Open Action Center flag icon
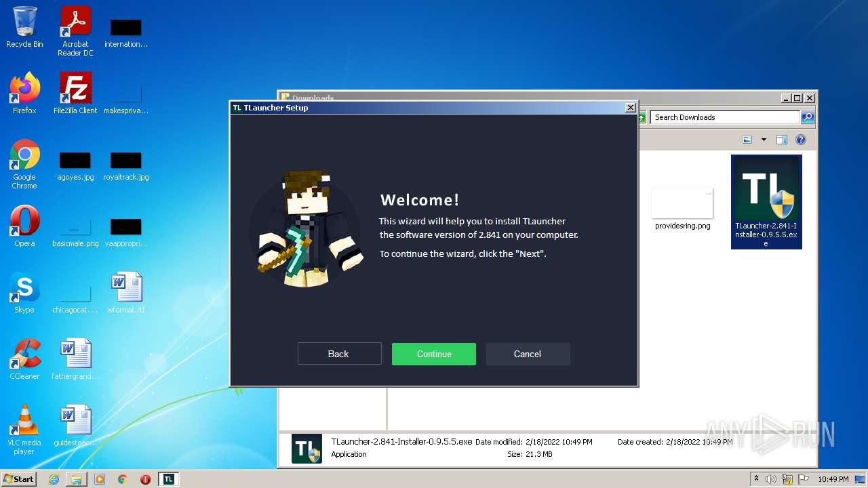This screenshot has height=488, width=868. (804, 479)
